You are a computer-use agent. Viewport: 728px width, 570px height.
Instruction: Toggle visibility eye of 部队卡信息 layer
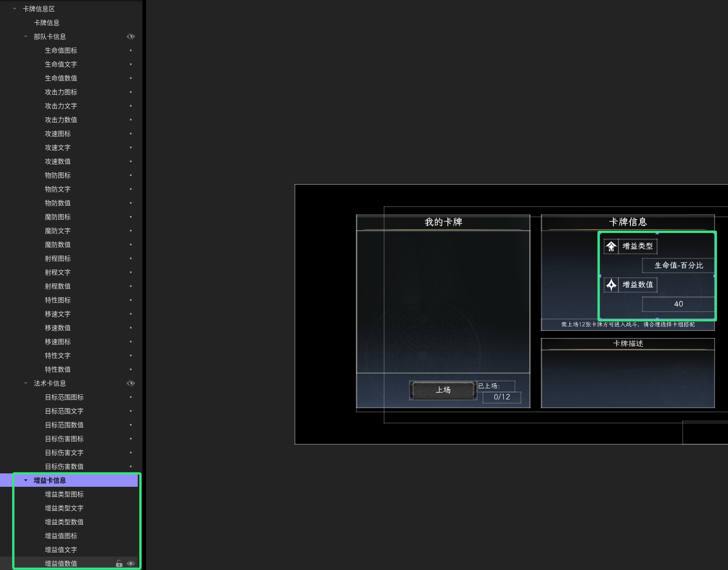131,37
